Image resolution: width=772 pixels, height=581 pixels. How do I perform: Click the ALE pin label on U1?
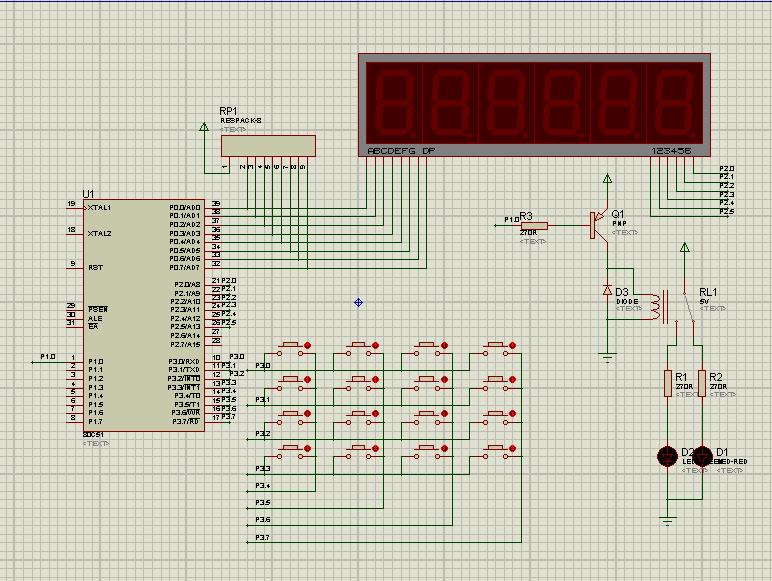[95, 319]
